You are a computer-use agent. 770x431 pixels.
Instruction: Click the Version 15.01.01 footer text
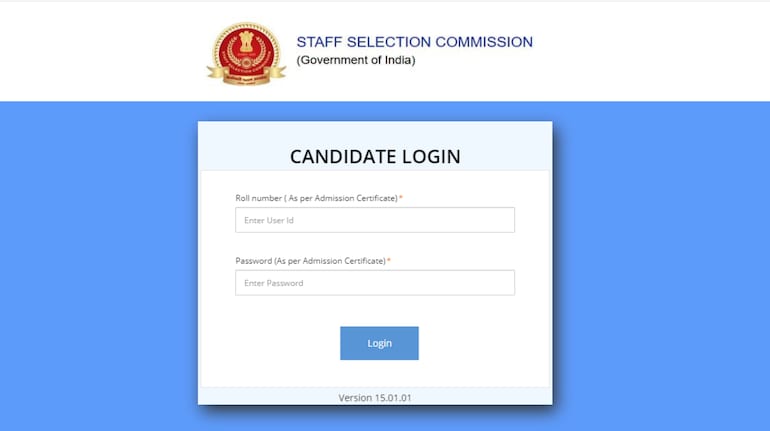[x=375, y=397]
